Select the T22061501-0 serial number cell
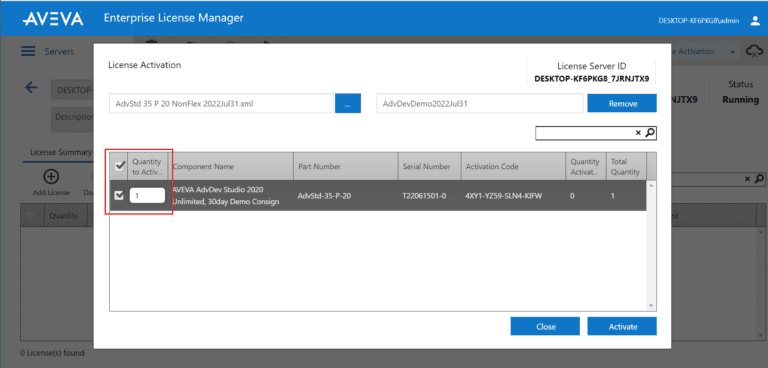 pos(424,196)
